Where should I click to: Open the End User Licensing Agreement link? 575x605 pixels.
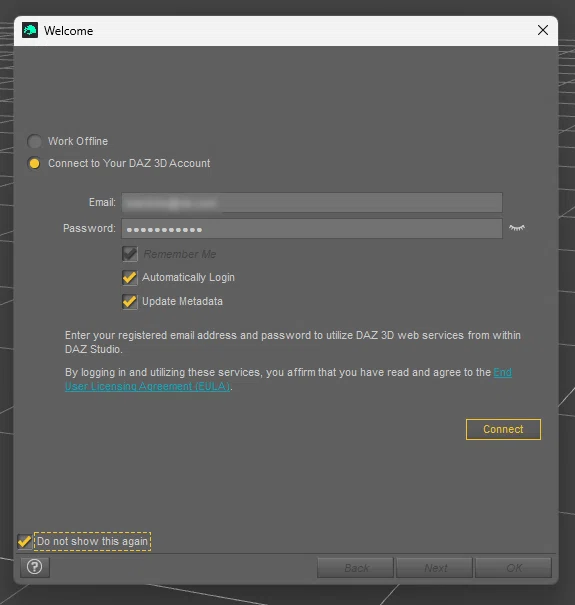(148, 386)
